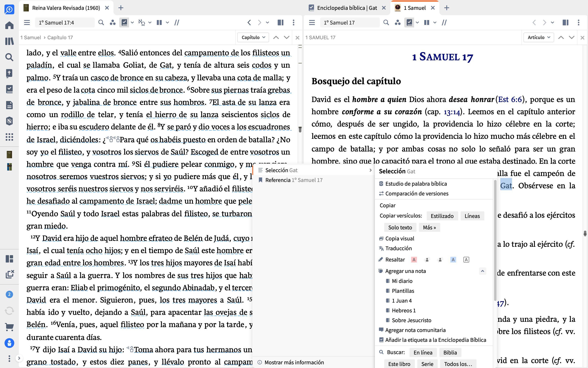
Task: Click the context menu scrollbar
Action: click(495, 240)
